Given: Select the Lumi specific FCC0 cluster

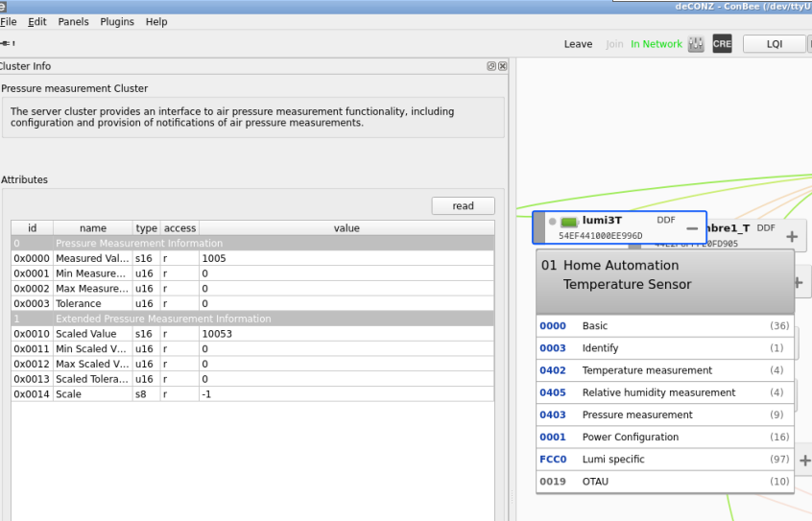Looking at the screenshot, I should [x=665, y=460].
